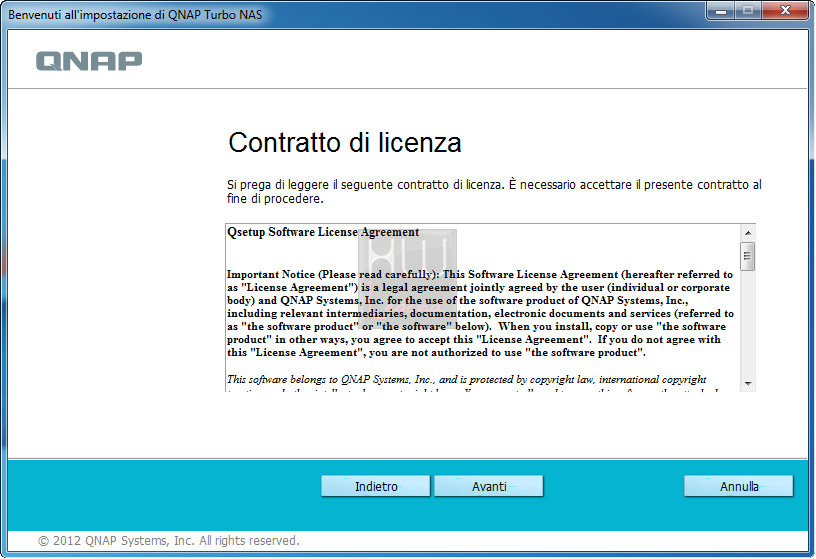Click the "Si prega di leggere" instruction text

[494, 191]
